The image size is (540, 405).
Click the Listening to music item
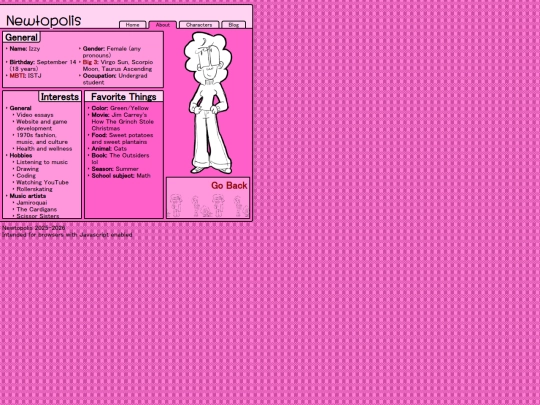pyautogui.click(x=42, y=162)
